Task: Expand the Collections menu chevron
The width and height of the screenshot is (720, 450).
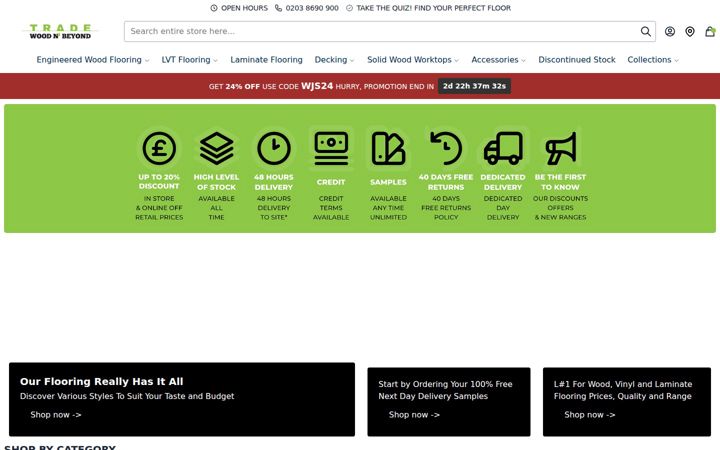Action: (676, 60)
